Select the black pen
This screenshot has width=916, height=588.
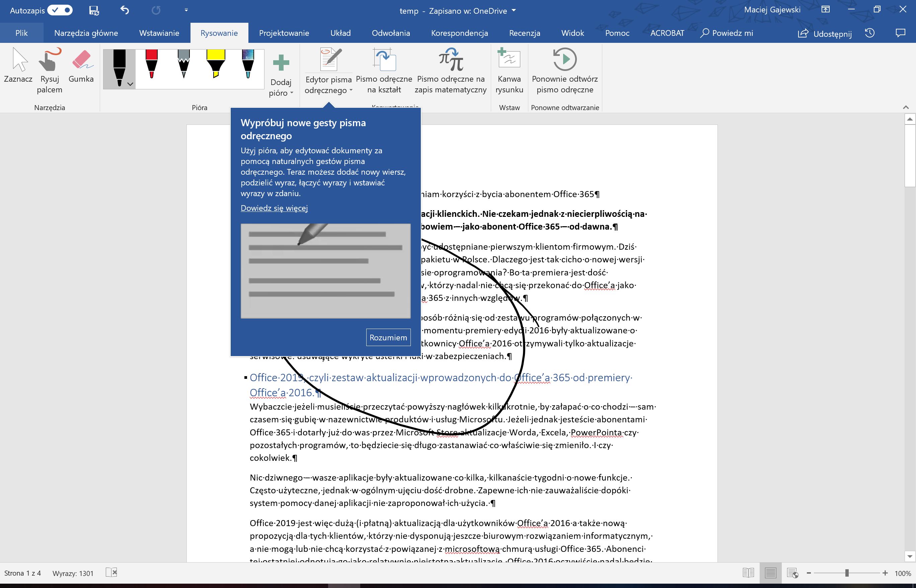click(119, 69)
